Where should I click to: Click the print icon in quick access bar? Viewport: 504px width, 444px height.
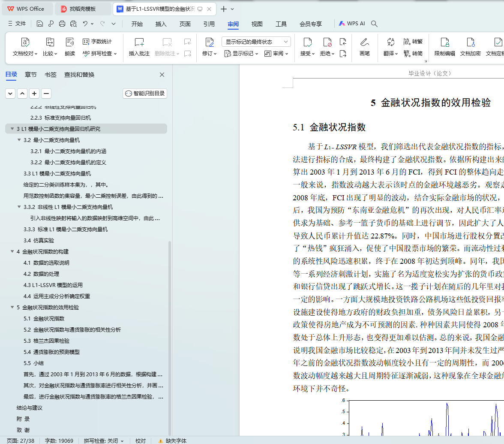[x=62, y=24]
